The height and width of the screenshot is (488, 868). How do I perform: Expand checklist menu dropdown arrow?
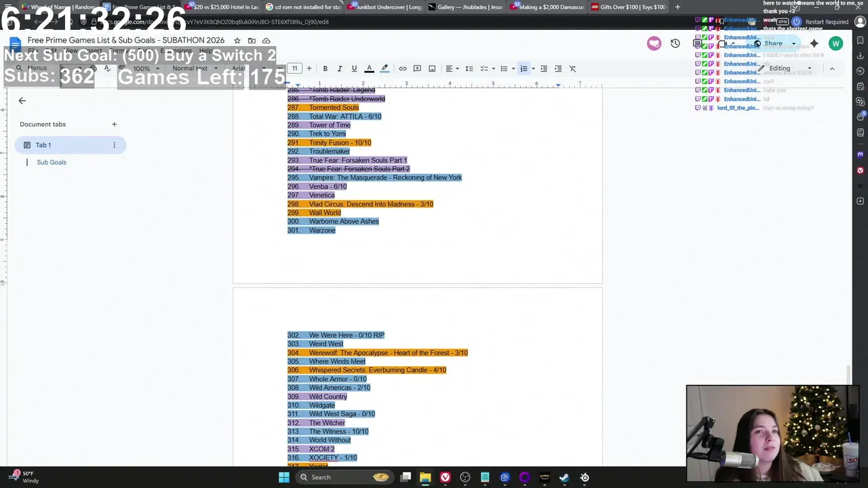coord(493,68)
